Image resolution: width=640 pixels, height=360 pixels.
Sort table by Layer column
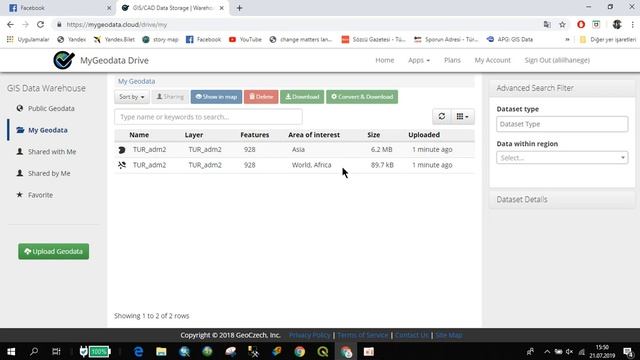[x=194, y=135]
